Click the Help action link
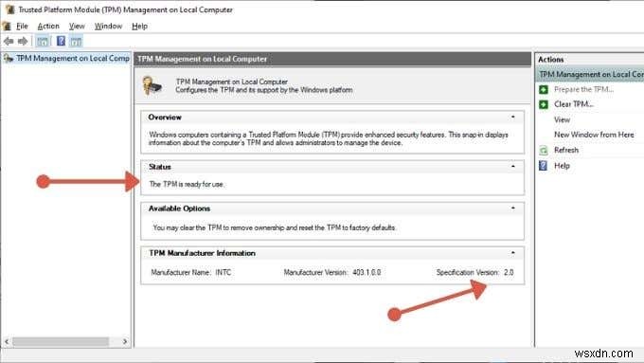Image resolution: width=644 pixels, height=363 pixels. pos(562,166)
